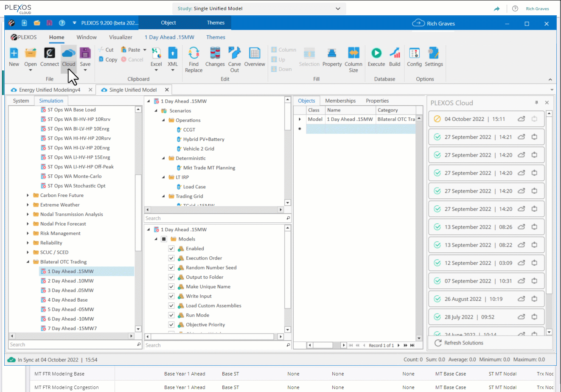The width and height of the screenshot is (561, 392).
Task: Toggle the Output to Folder checkbox
Action: coord(171,277)
